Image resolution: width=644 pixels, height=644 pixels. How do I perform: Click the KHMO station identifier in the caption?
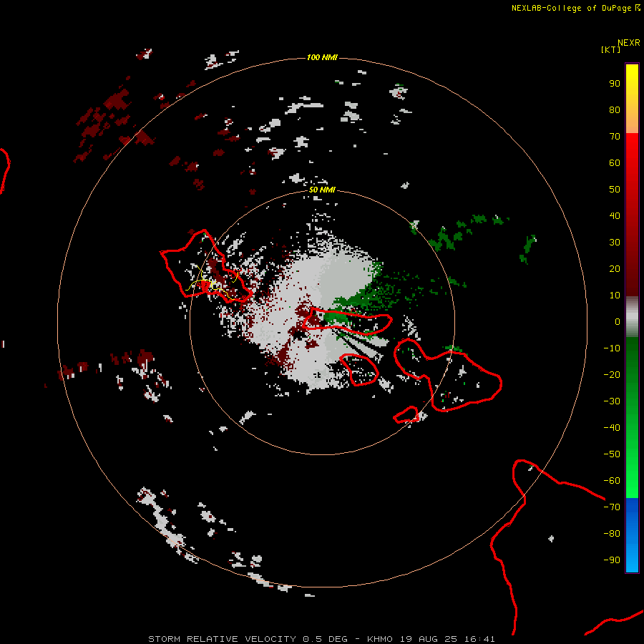[380, 639]
